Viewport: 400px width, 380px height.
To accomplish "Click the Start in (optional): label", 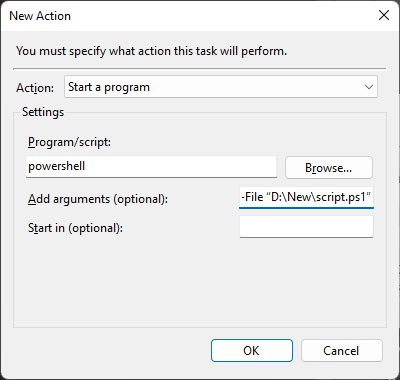I will (75, 228).
